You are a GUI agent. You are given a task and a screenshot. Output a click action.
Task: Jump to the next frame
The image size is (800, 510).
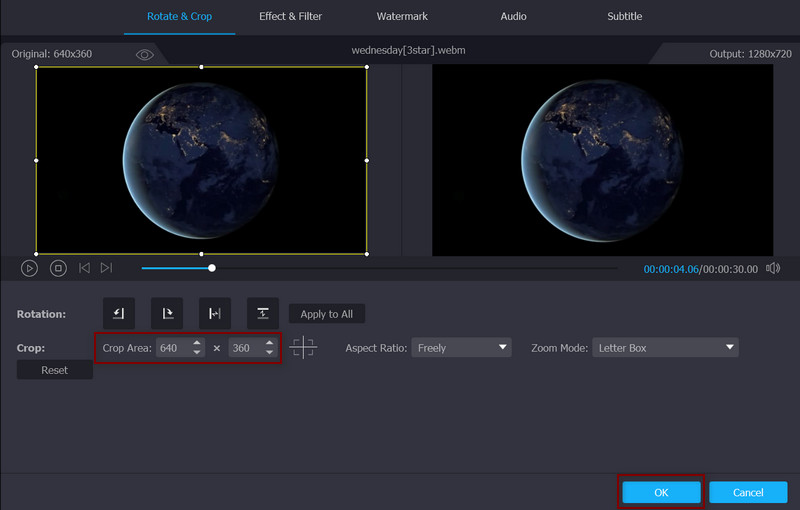106,268
